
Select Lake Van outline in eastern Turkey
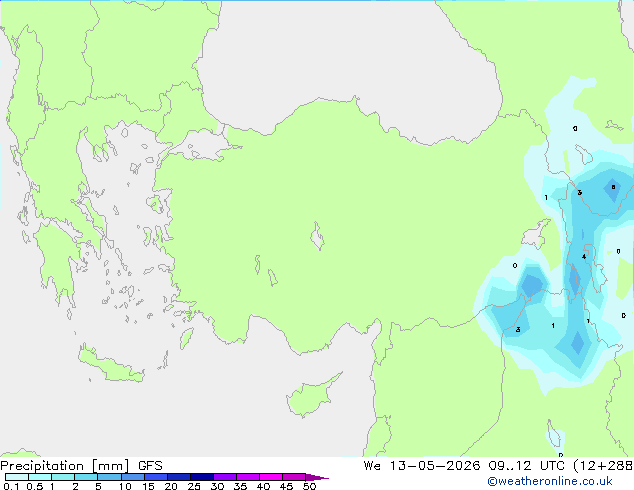pyautogui.click(x=535, y=234)
